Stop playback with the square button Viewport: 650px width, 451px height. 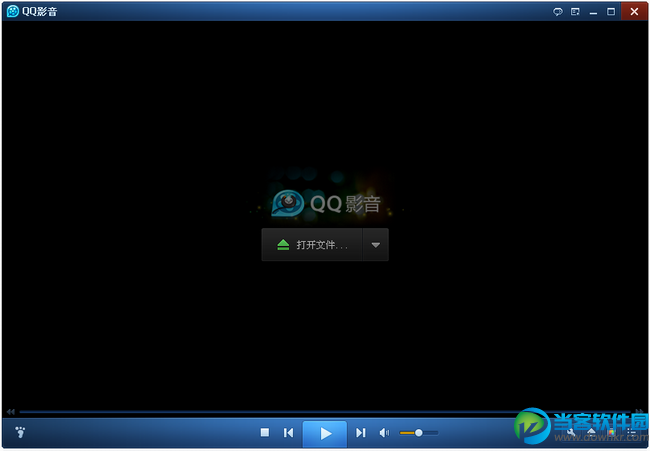[265, 432]
